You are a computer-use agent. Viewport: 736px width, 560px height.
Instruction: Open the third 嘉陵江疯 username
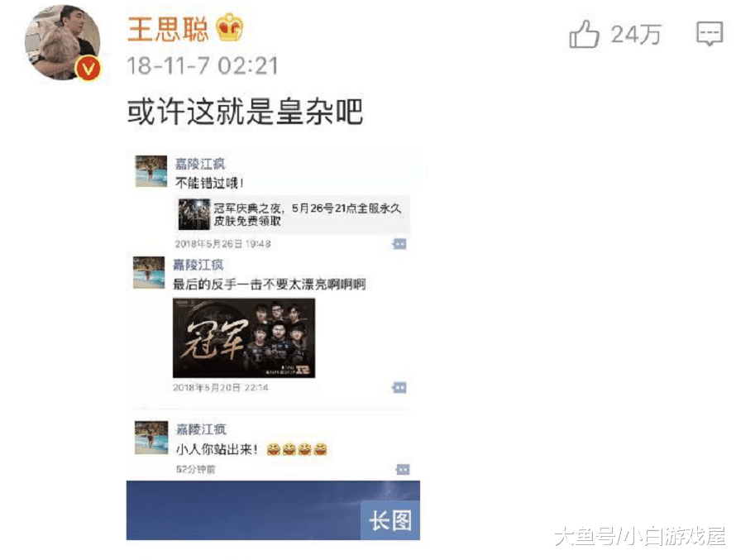pos(201,429)
